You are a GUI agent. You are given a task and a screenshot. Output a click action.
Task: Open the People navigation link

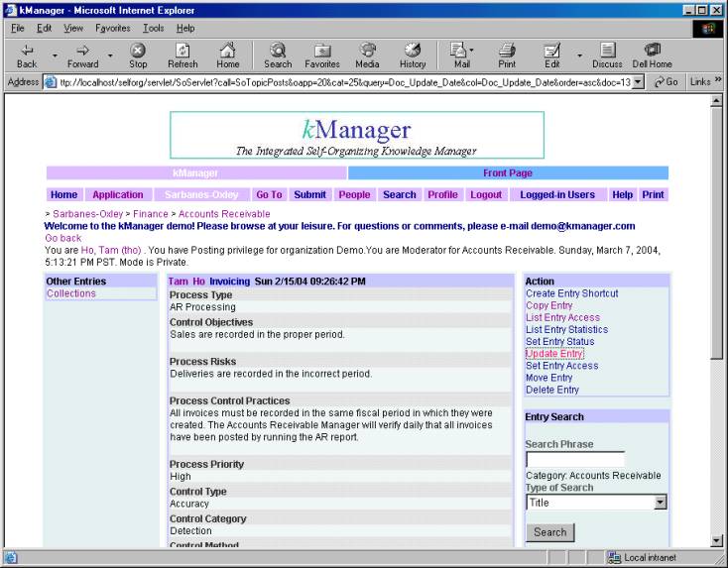354,195
